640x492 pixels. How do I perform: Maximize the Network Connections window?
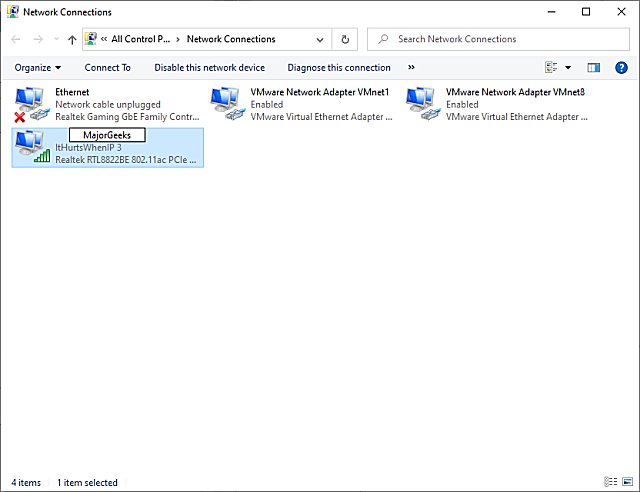[586, 12]
